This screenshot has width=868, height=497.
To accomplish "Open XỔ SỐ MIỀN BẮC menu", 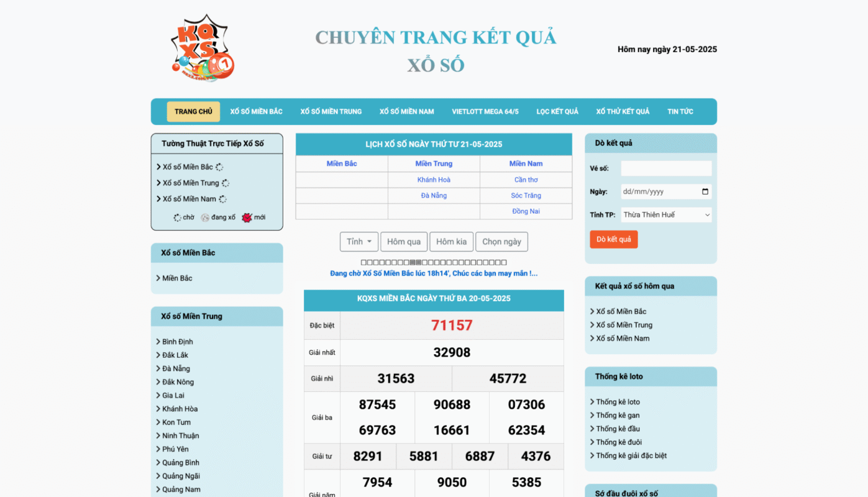I will [x=256, y=112].
